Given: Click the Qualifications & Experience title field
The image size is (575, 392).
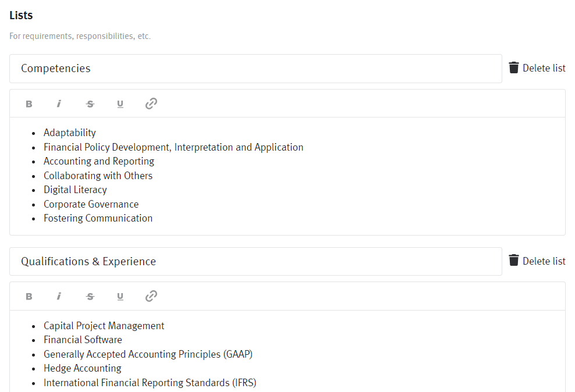Looking at the screenshot, I should [x=255, y=262].
